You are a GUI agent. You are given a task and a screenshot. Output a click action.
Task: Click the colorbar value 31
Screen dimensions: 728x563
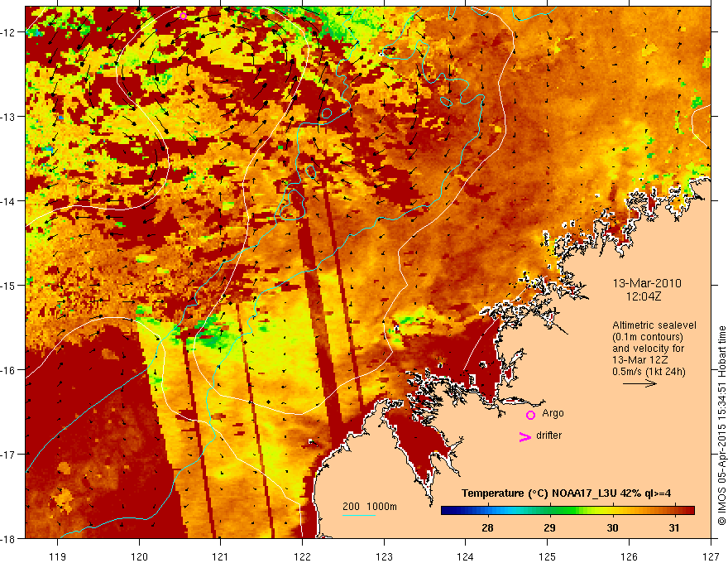[x=674, y=527]
